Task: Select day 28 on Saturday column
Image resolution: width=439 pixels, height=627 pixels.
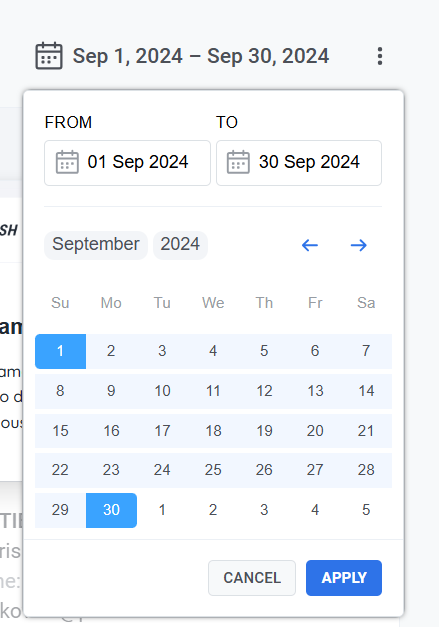Action: tap(366, 470)
